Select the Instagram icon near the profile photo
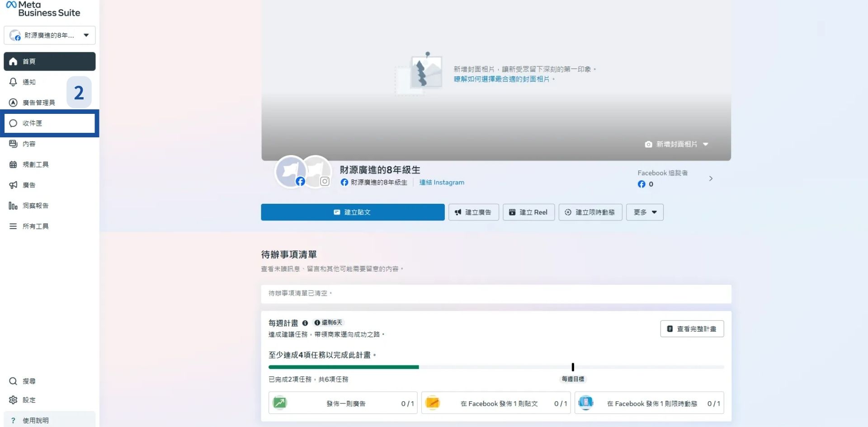Screen dimensions: 868x427 (x=325, y=181)
